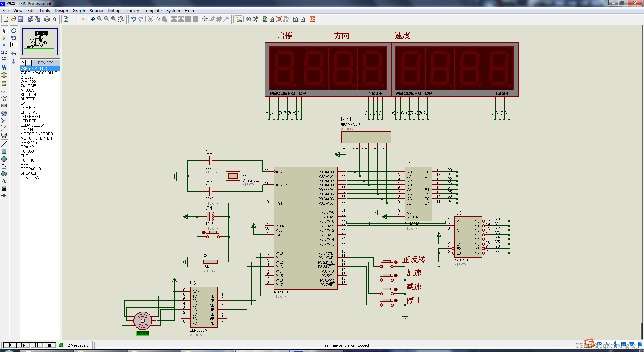644x352 pixels.
Task: Open the System menu
Action: (173, 10)
